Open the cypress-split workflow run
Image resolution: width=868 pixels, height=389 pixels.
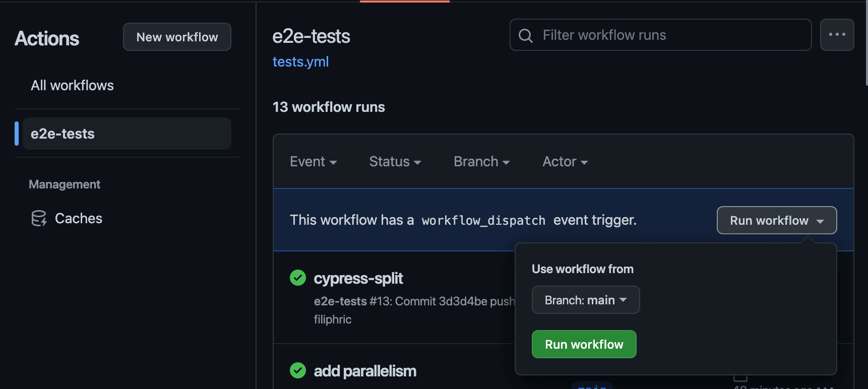(x=358, y=278)
